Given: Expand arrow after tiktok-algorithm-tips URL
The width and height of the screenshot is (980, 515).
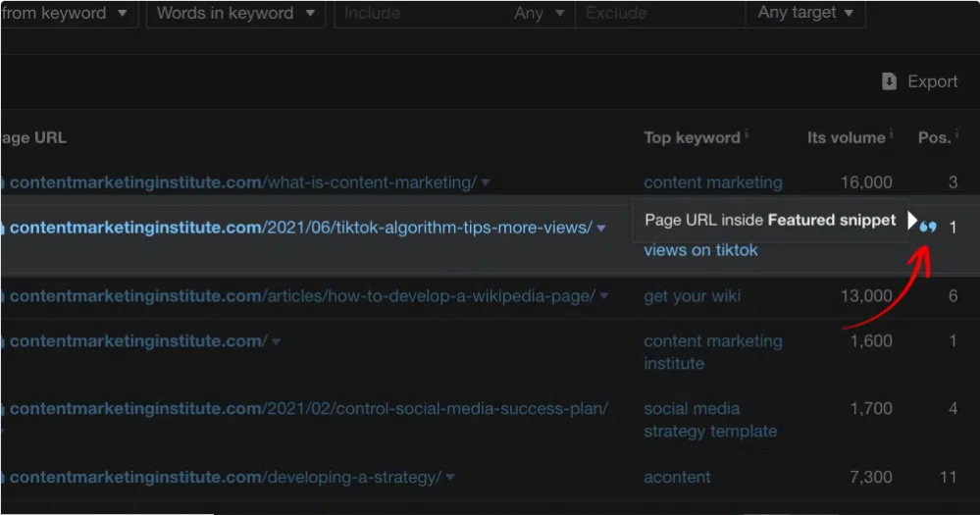Looking at the screenshot, I should (601, 229).
